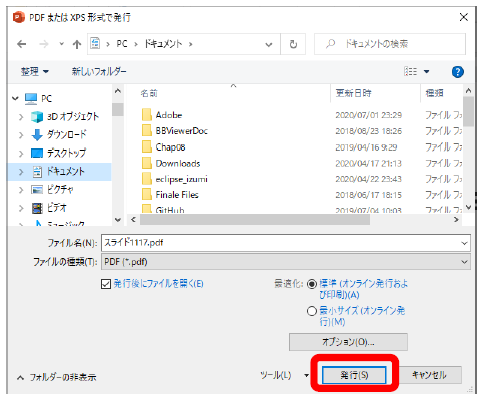Close the PDF publish dialog
This screenshot has height=399, width=479.
click(464, 17)
